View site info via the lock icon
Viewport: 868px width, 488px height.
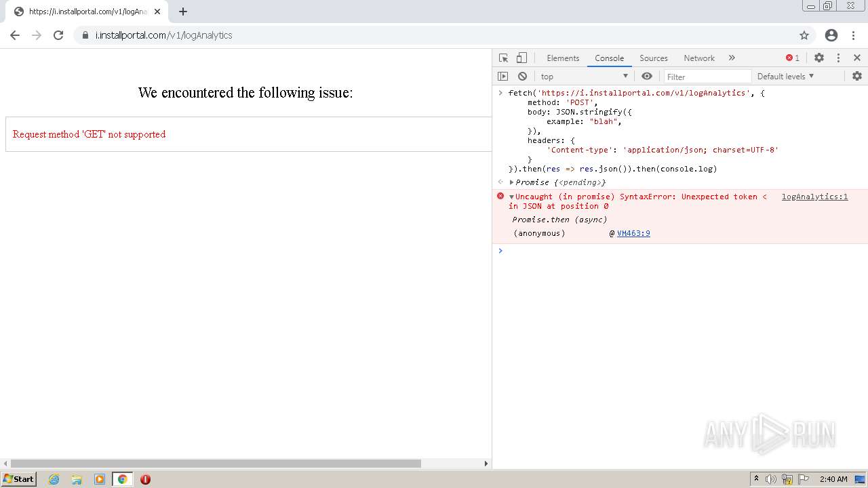tap(85, 35)
